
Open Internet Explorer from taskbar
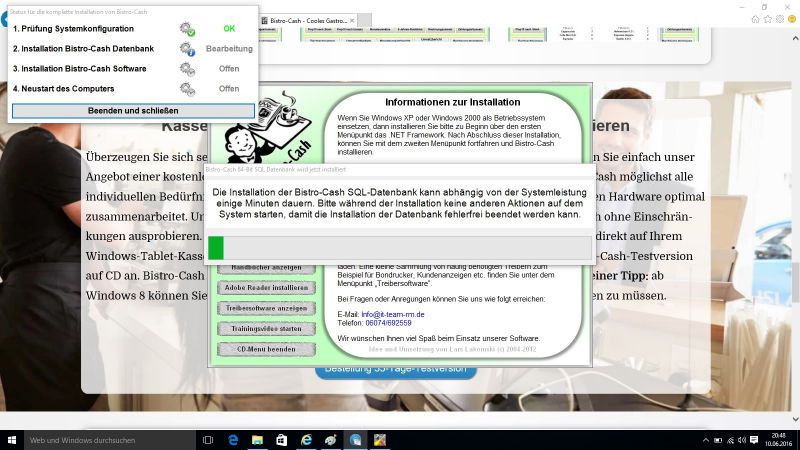pyautogui.click(x=306, y=440)
